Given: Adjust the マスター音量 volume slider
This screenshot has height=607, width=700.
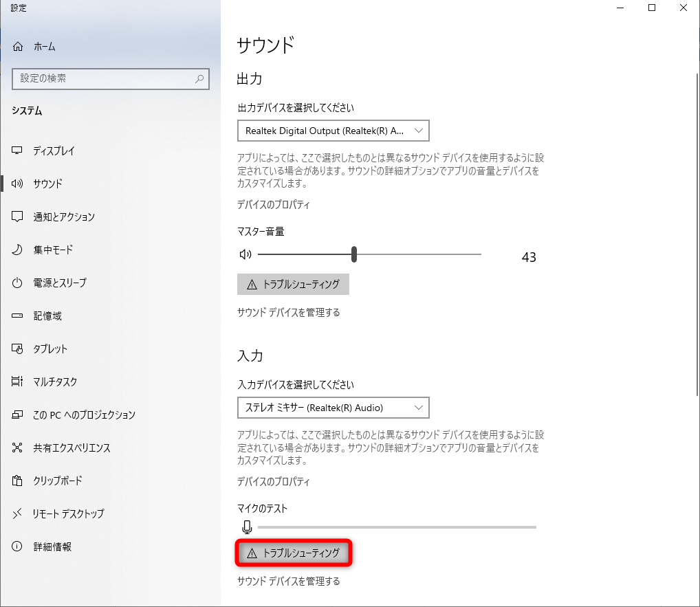Looking at the screenshot, I should click(354, 254).
